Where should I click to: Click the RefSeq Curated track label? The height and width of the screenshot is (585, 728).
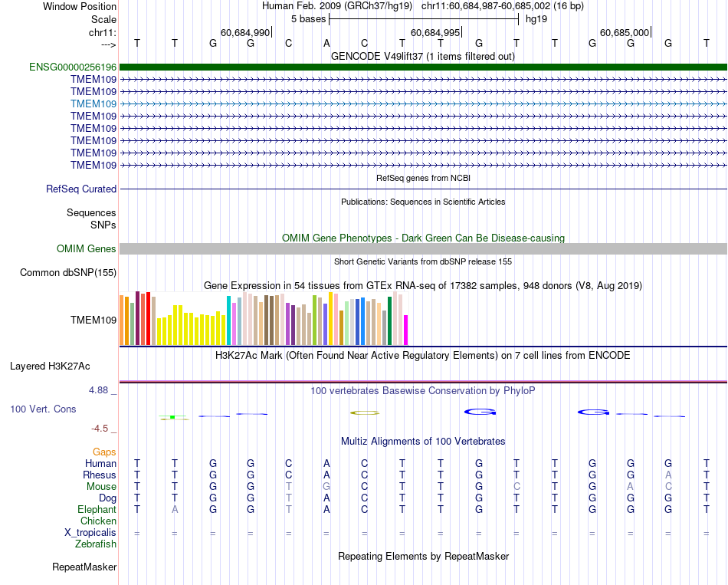click(x=81, y=189)
